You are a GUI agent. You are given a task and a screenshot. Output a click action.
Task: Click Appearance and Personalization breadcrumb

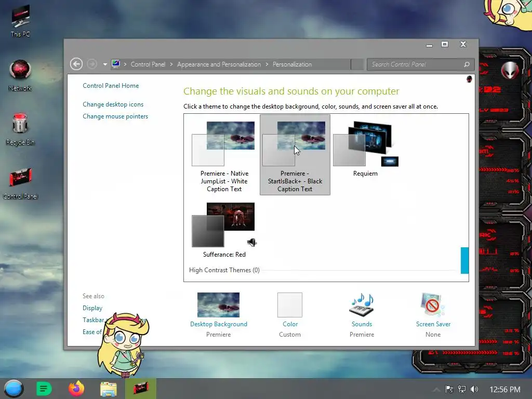point(219,64)
